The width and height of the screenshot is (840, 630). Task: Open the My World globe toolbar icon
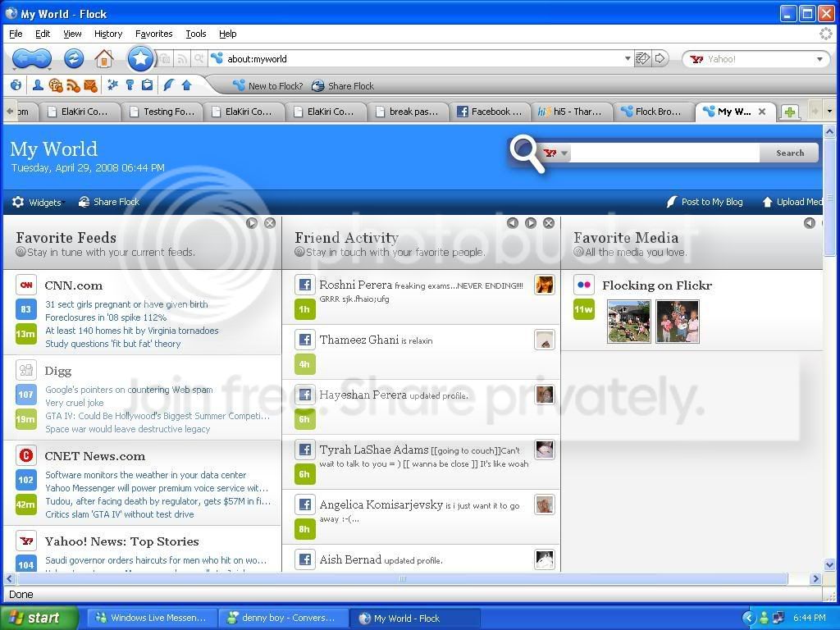pos(16,85)
